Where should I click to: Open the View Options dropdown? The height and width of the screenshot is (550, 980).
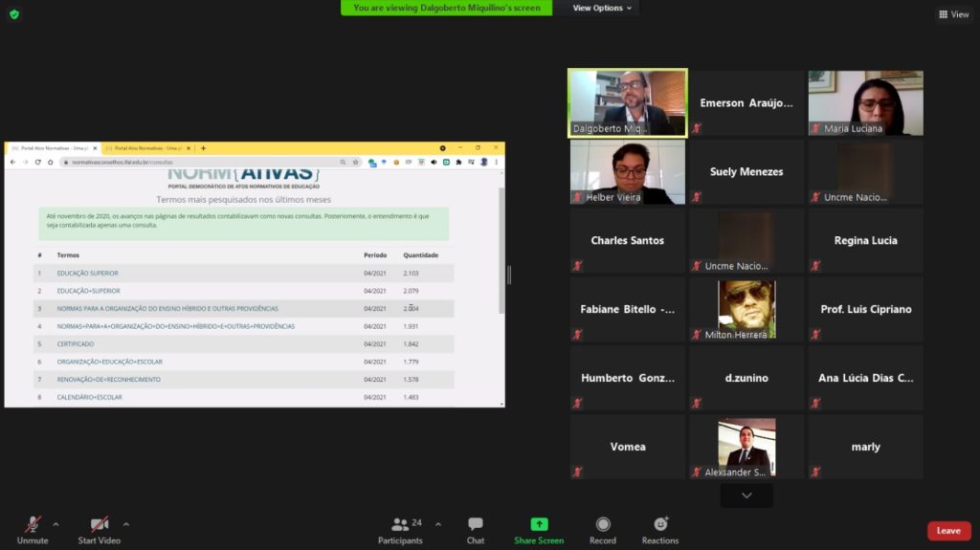click(x=603, y=8)
